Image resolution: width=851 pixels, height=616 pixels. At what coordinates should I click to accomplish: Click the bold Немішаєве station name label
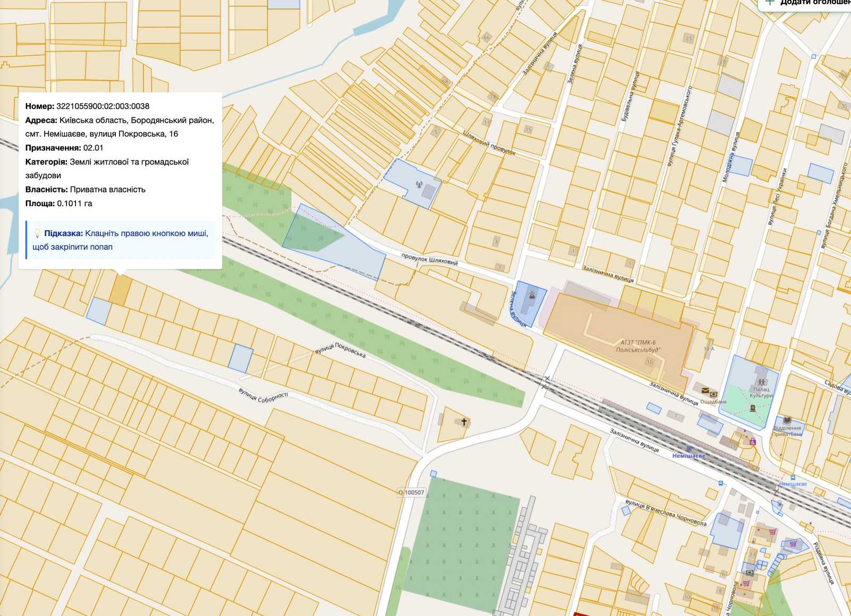coord(689,456)
